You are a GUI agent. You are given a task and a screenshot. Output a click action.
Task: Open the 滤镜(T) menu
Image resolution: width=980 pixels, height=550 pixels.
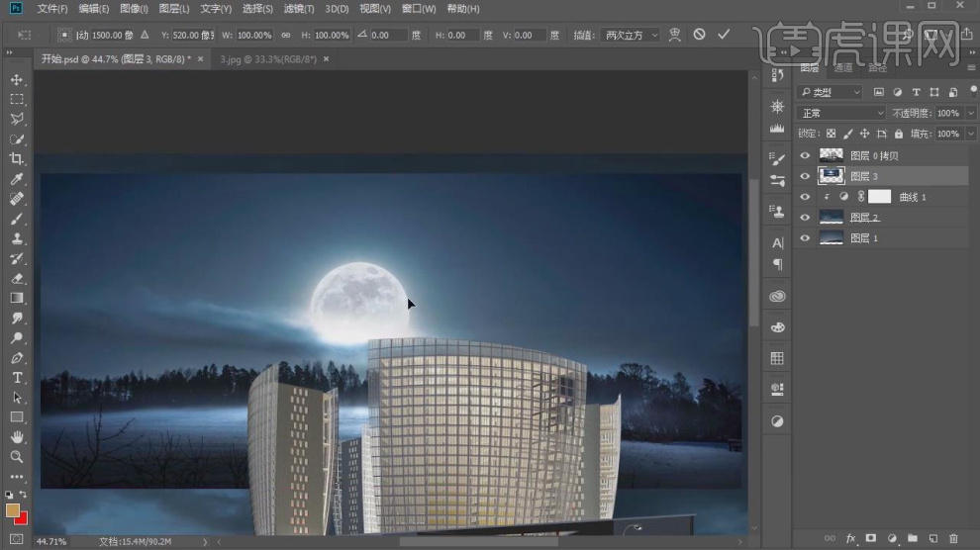coord(298,9)
